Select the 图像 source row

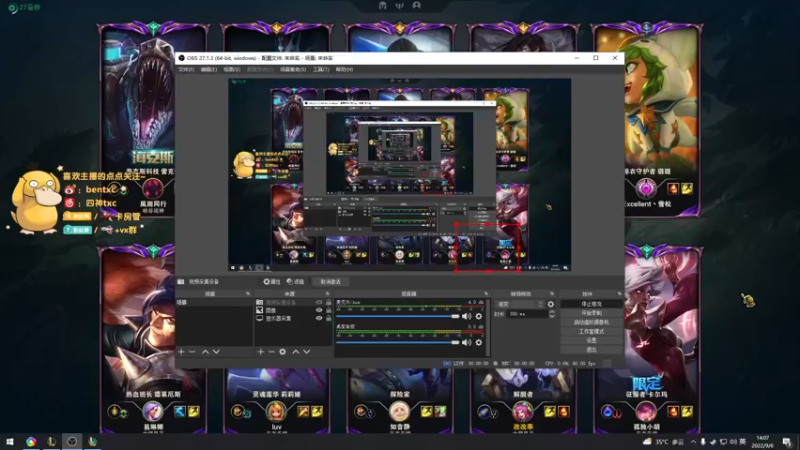(x=293, y=310)
